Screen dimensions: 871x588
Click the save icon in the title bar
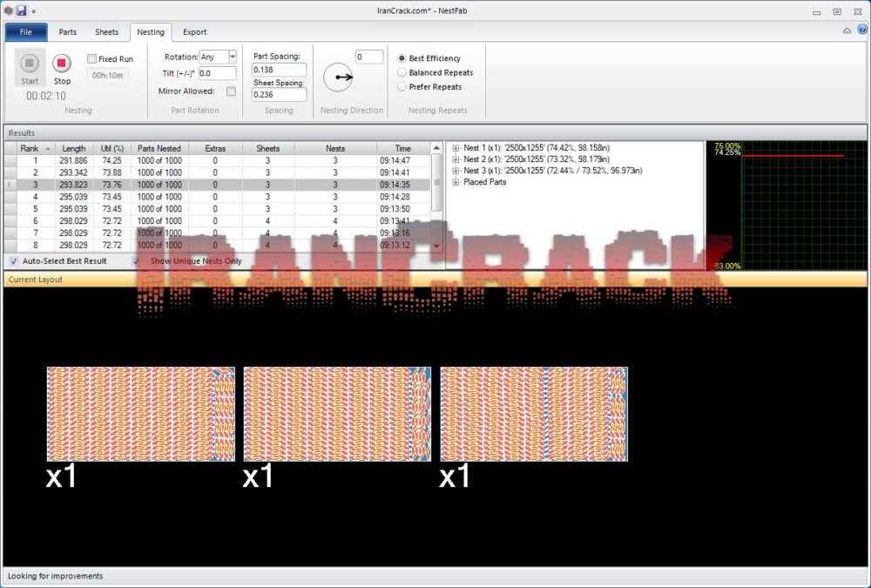pos(21,10)
